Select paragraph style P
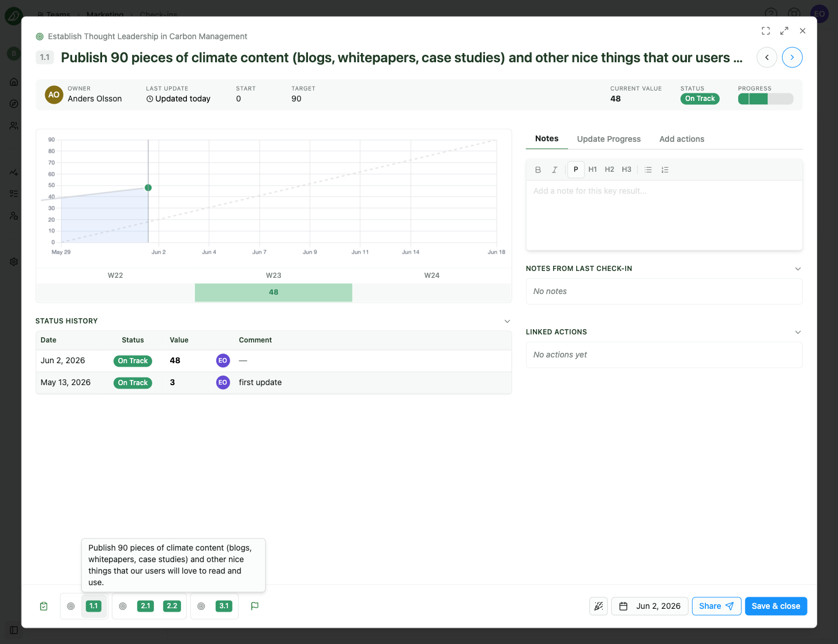 (x=576, y=170)
